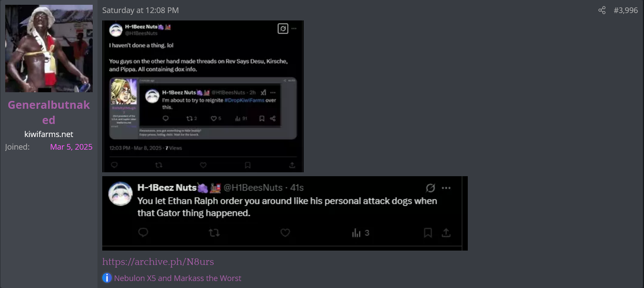Image resolution: width=644 pixels, height=288 pixels.
Task: Click the reply bubble in the Ethan Ralph tweet
Action: tap(143, 233)
